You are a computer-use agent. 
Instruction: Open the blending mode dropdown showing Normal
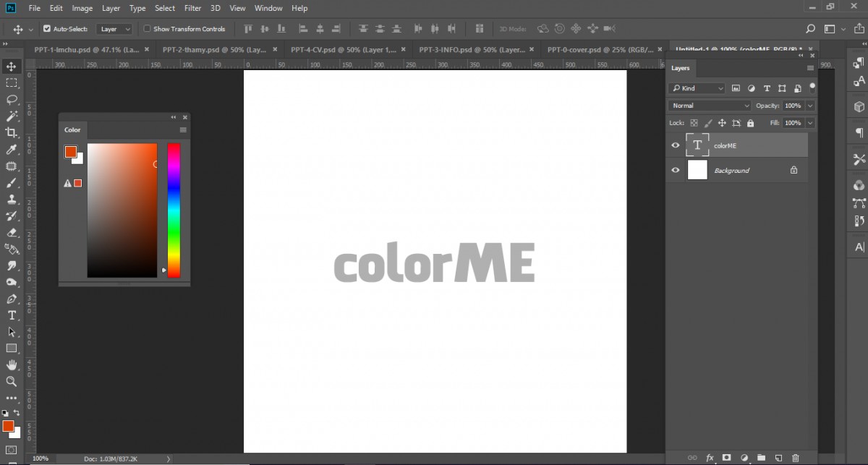click(708, 106)
